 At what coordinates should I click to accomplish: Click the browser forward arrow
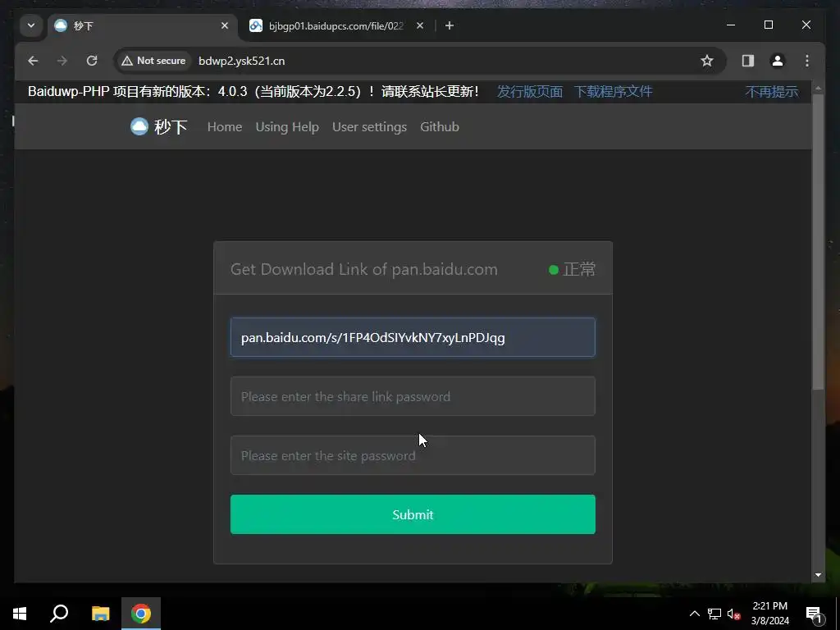click(x=62, y=61)
